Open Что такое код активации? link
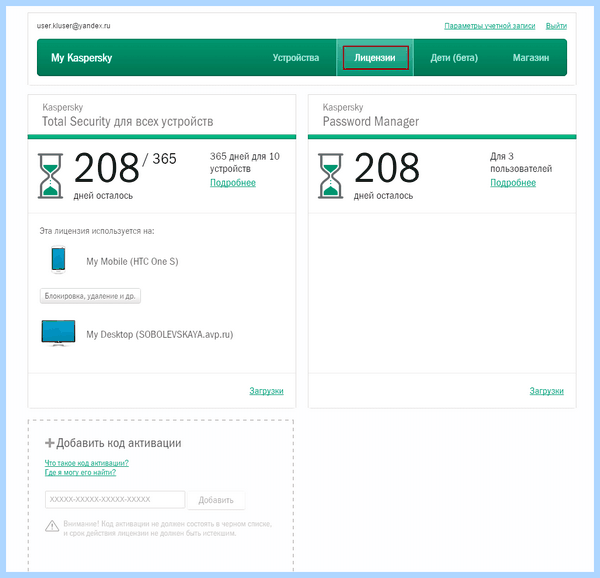Viewport: 600px width, 578px height. pyautogui.click(x=87, y=463)
